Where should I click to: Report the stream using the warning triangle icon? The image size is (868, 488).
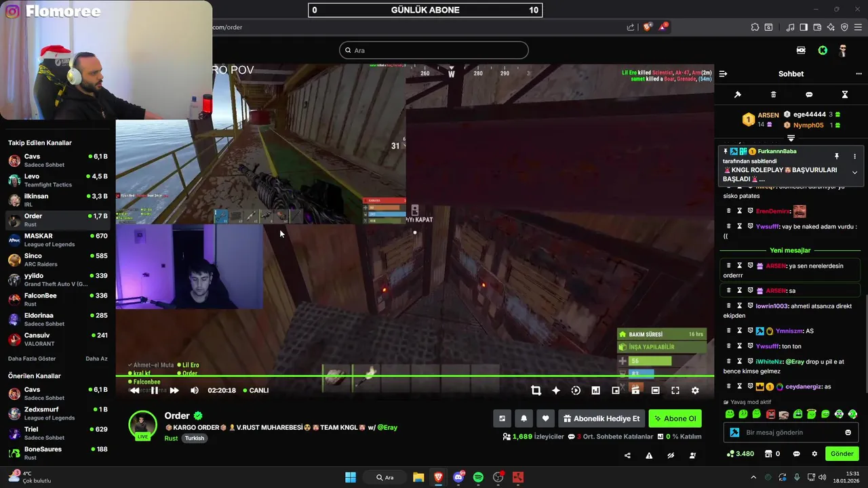point(649,455)
